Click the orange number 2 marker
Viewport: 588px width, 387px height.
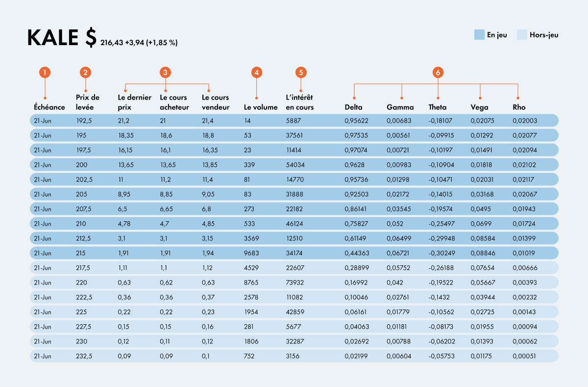[86, 73]
